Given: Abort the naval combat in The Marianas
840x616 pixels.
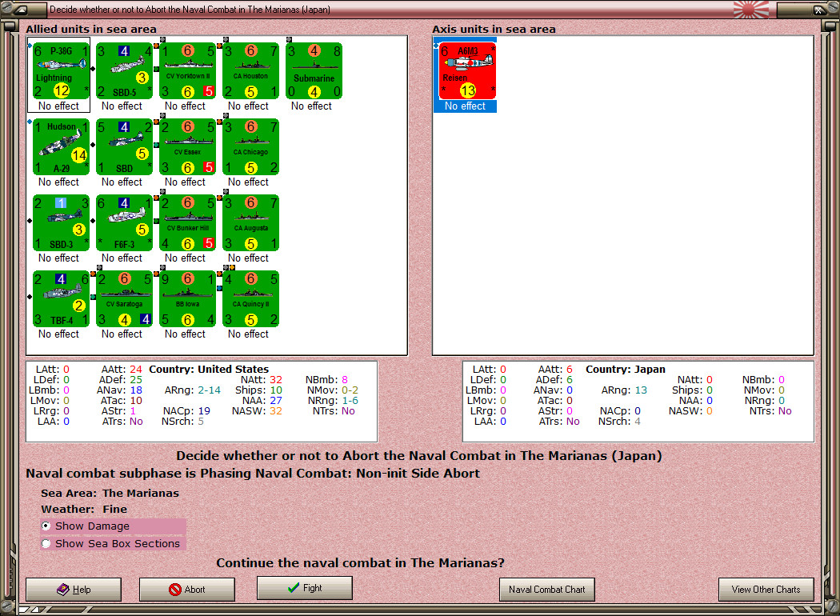Looking at the screenshot, I should pos(187,590).
